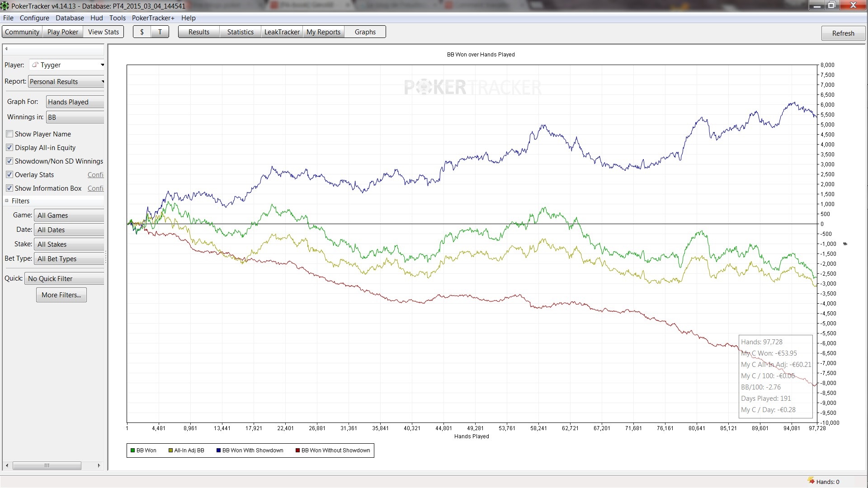Switch to the Play Poker tab

(63, 32)
